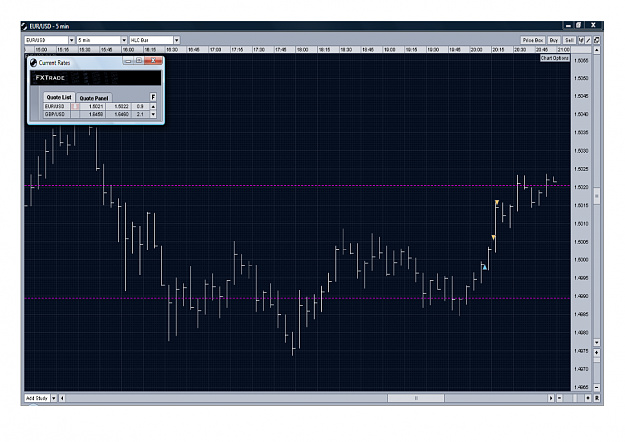Switch to the Quote Panel tab

click(94, 98)
